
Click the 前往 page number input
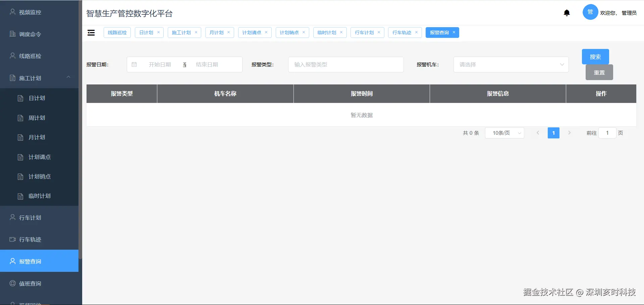click(607, 133)
